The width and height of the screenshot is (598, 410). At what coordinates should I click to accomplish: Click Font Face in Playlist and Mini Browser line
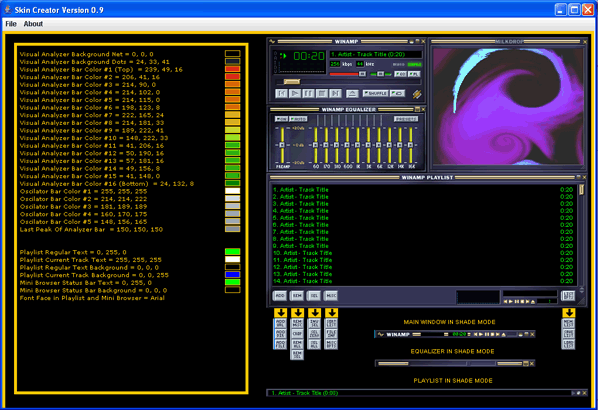[92, 298]
